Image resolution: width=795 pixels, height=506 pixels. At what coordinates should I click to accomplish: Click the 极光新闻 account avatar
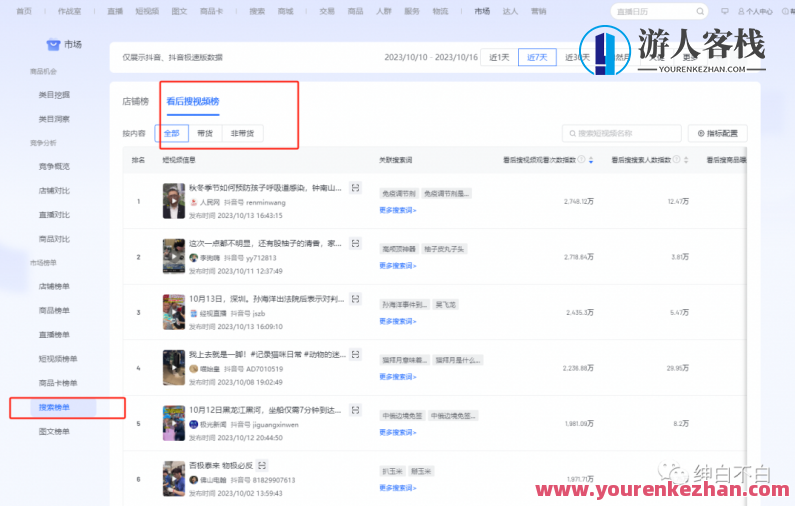tap(193, 424)
